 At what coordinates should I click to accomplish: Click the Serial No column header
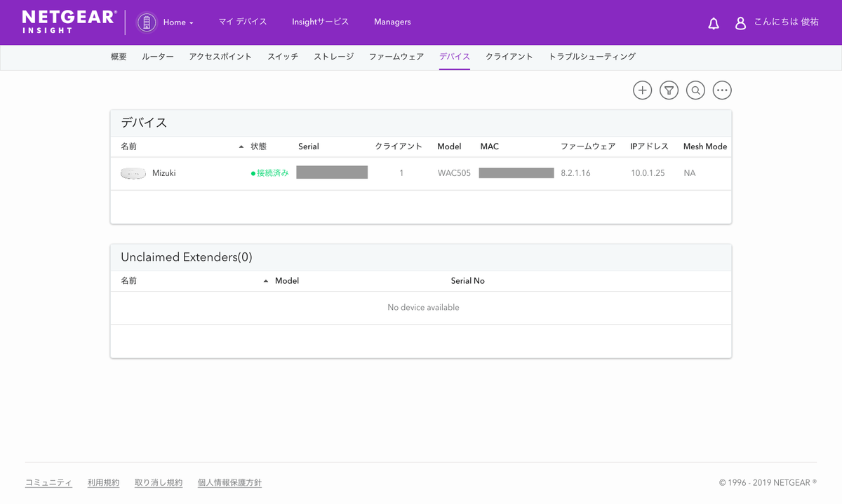point(467,281)
